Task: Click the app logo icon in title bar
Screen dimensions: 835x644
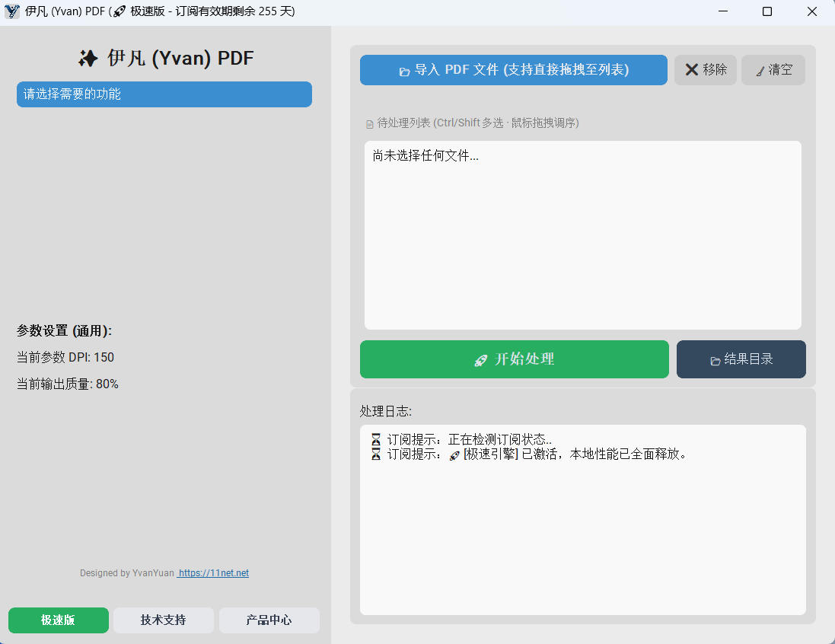Action: pyautogui.click(x=11, y=11)
